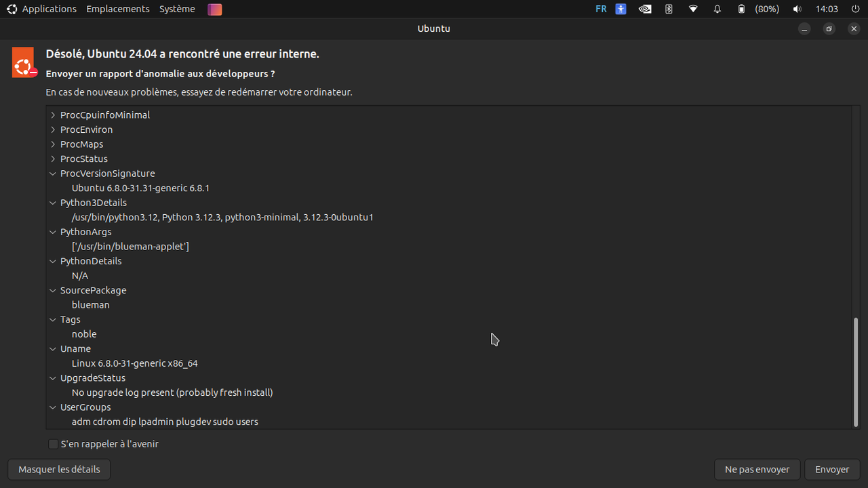The image size is (868, 488).
Task: Collapse the PythonDetails row
Action: pos(53,261)
